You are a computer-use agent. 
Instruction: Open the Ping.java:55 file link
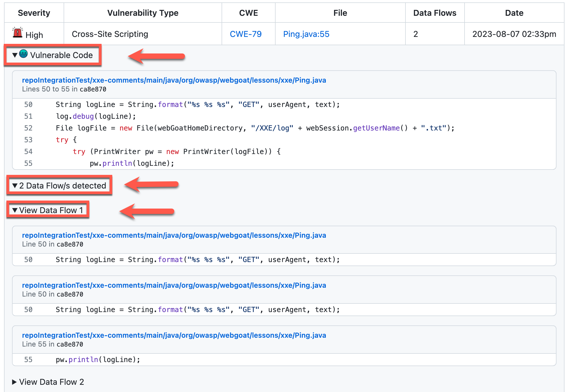coord(306,34)
